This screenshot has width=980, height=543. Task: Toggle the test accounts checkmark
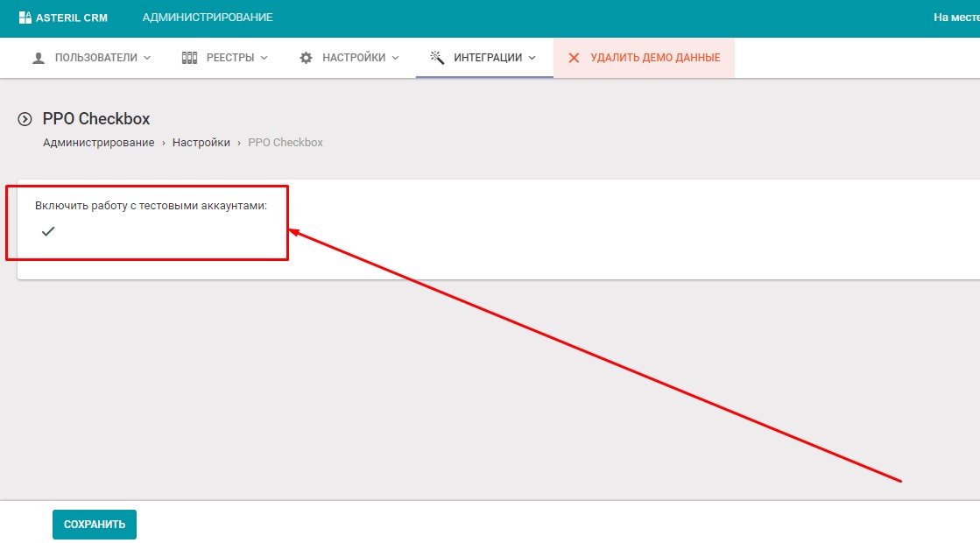point(48,231)
